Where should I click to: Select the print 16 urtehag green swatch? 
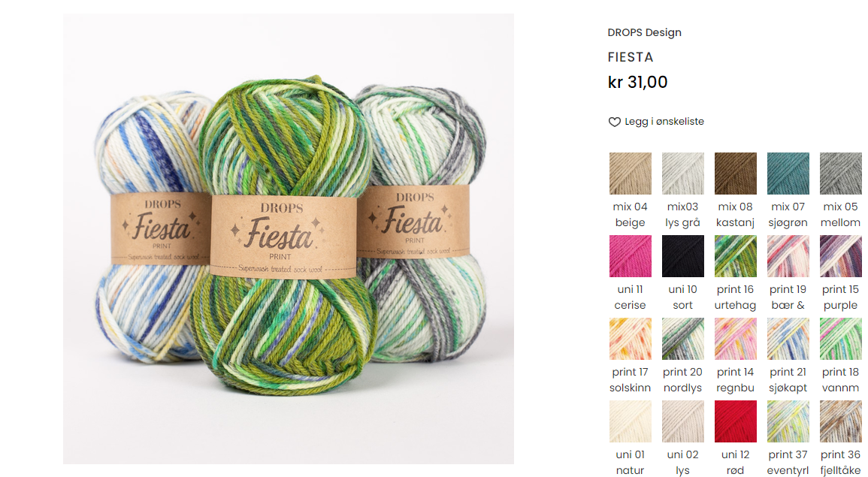point(735,256)
